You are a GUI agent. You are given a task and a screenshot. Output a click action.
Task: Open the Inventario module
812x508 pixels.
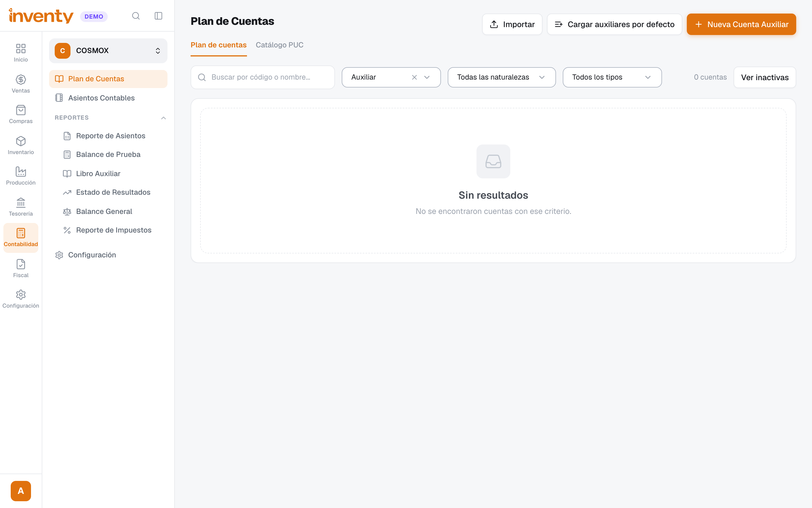[21, 145]
